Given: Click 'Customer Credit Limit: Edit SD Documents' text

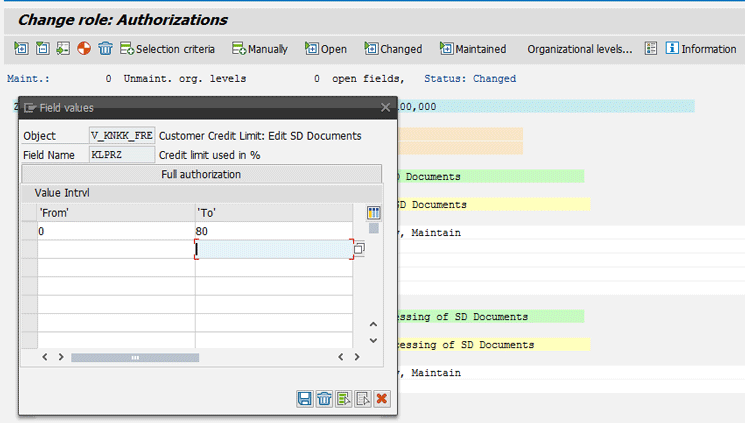Looking at the screenshot, I should (260, 136).
